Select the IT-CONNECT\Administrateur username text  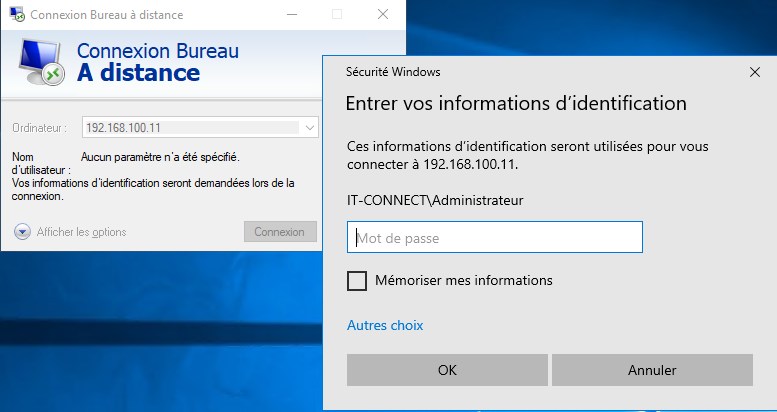434,201
